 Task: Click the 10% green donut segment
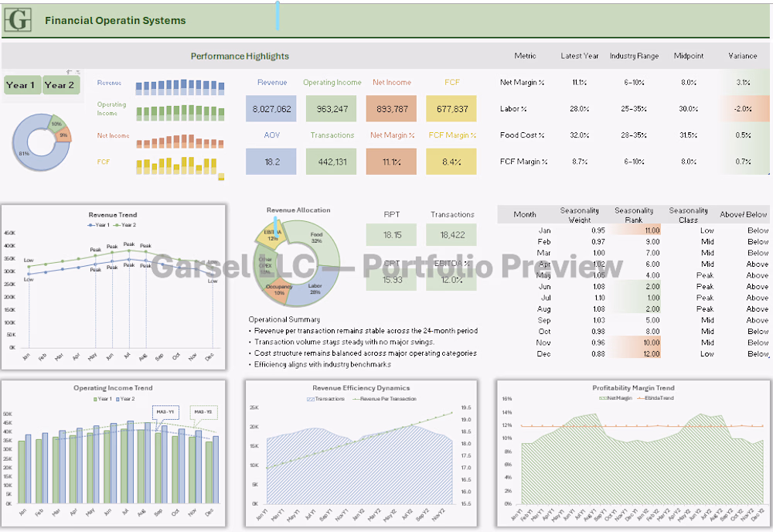click(56, 124)
